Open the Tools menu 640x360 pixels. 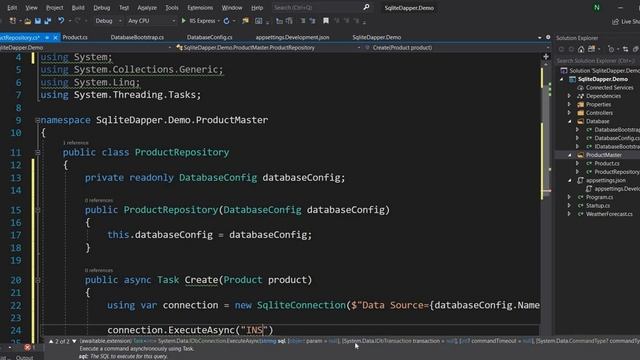(172, 8)
